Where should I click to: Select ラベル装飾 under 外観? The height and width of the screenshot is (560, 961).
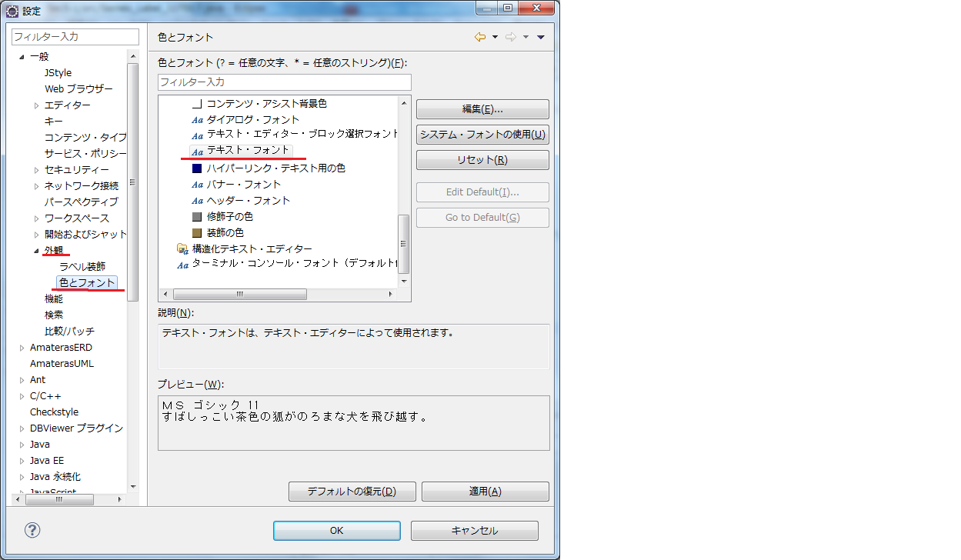82,267
